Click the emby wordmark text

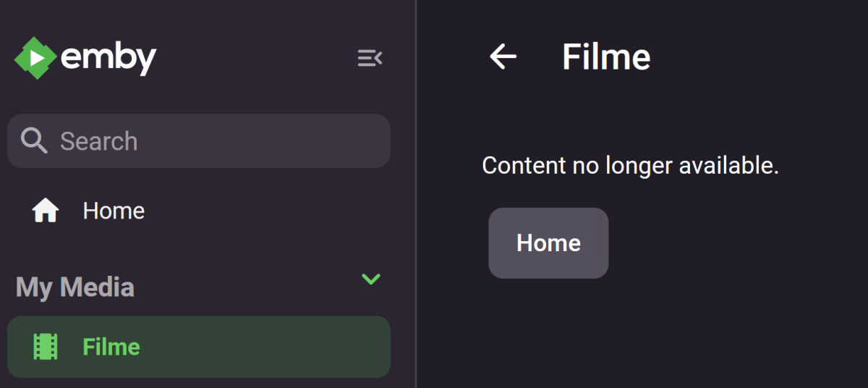(109, 58)
